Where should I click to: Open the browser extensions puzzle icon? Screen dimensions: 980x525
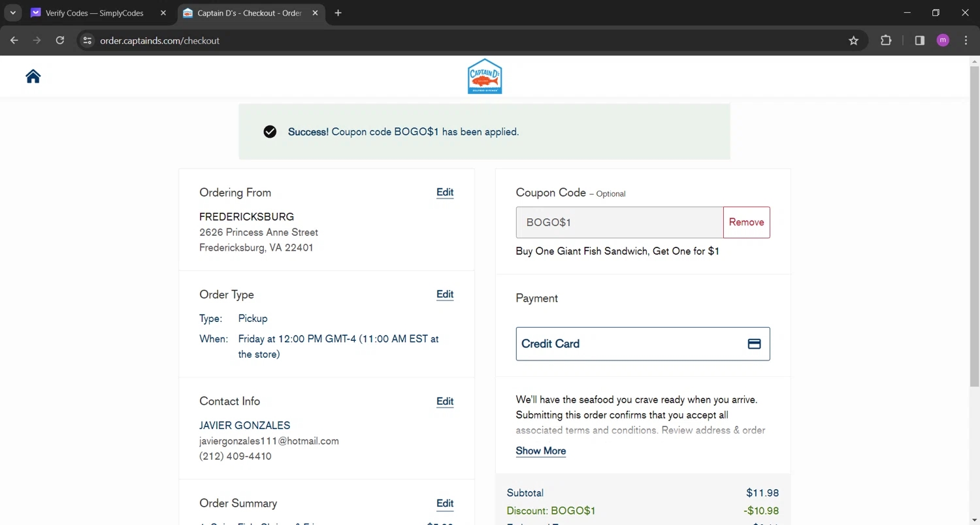(886, 40)
